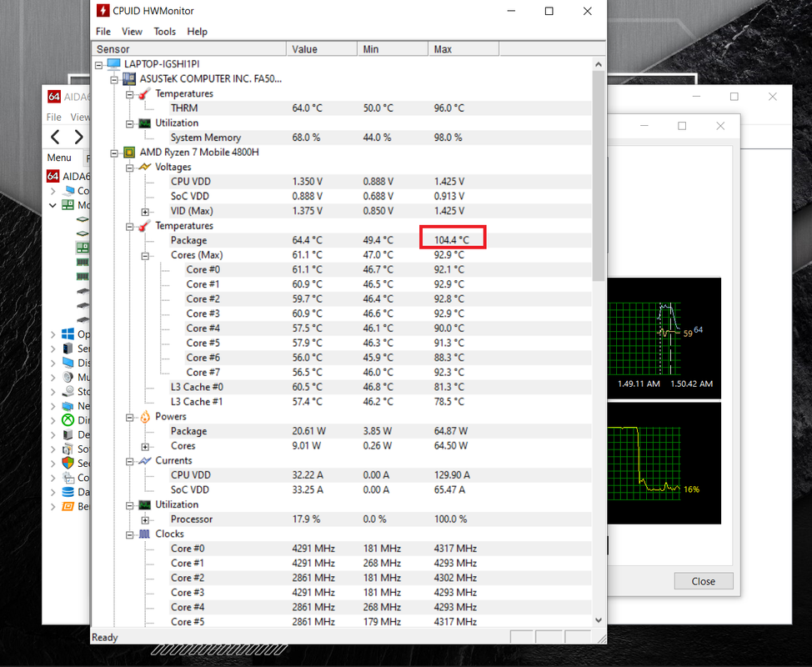Click the database icon in AIDA64 tree

(x=68, y=492)
